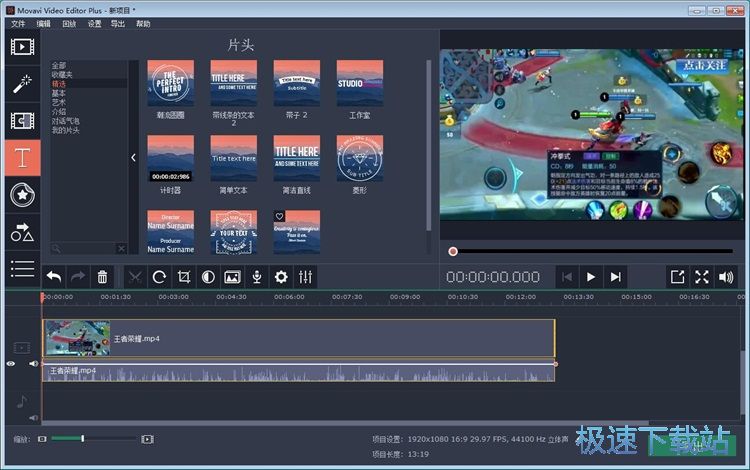This screenshot has height=470, width=750.
Task: Open the 设置 menu
Action: (94, 23)
